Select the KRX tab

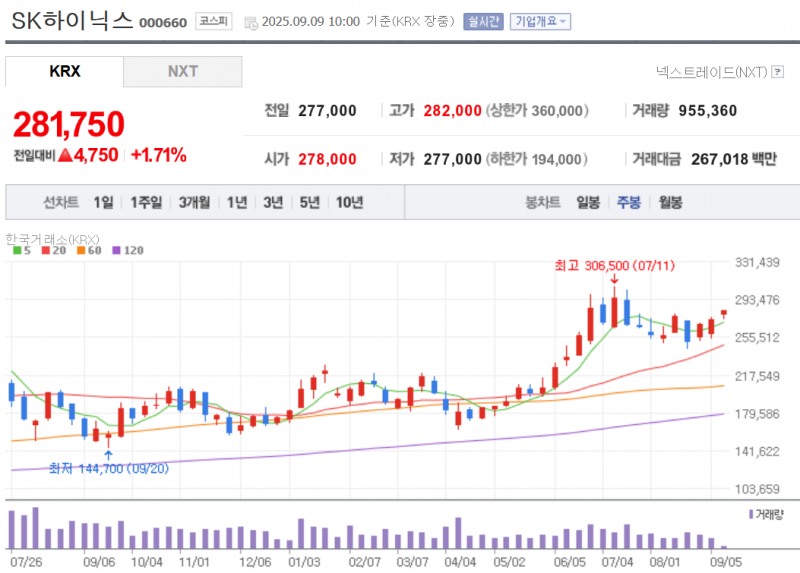[x=64, y=71]
